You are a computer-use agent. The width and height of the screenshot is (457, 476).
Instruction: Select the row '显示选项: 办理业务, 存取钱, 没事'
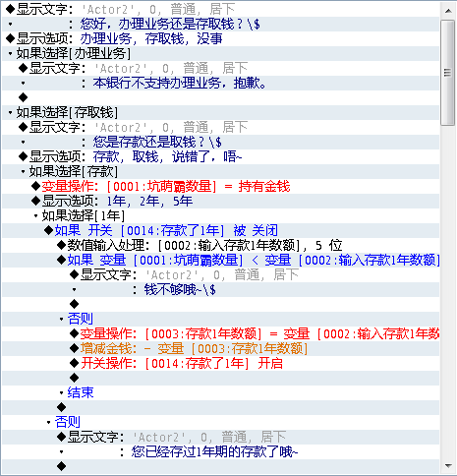220,38
